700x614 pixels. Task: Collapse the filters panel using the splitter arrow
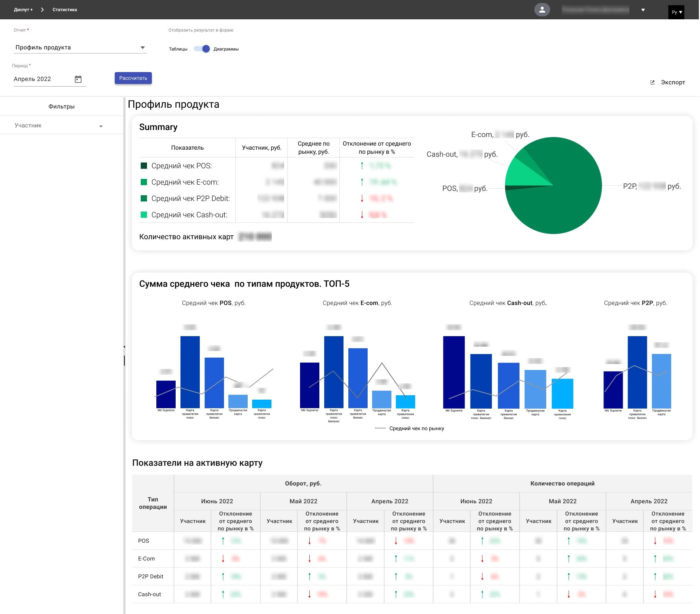[124, 347]
